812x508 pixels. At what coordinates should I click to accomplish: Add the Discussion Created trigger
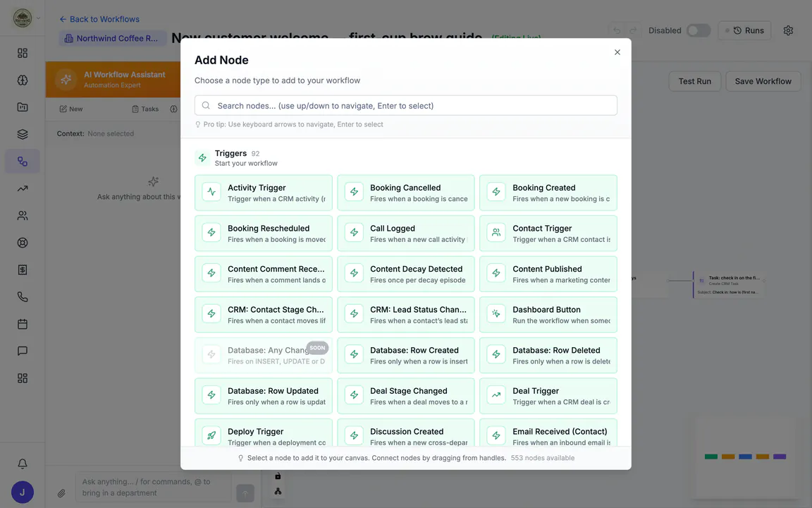[x=405, y=433]
